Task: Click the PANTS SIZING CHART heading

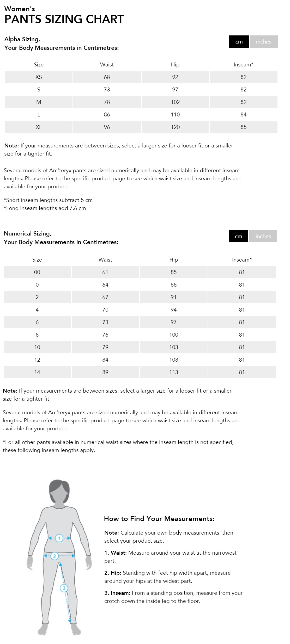Action: 64,19
